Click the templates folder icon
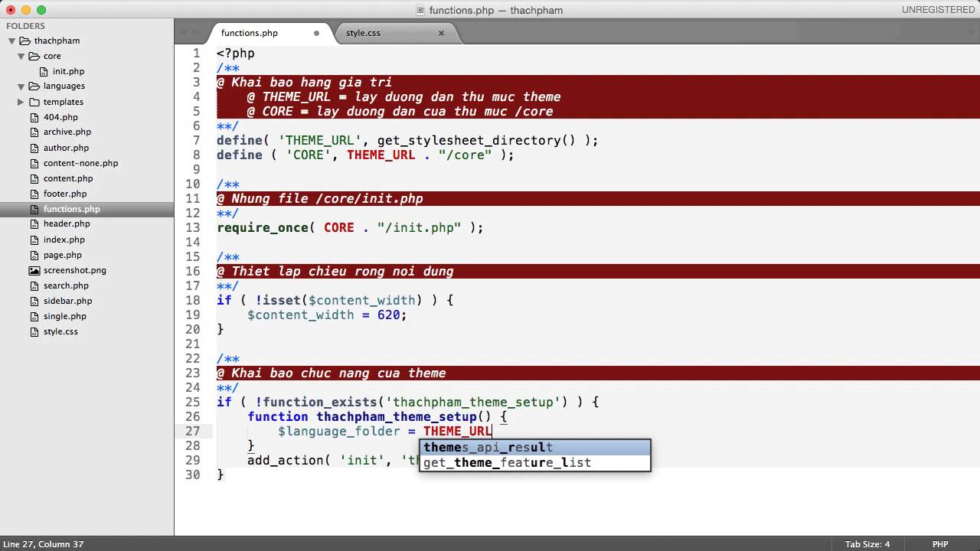The height and width of the screenshot is (551, 980). pos(34,102)
